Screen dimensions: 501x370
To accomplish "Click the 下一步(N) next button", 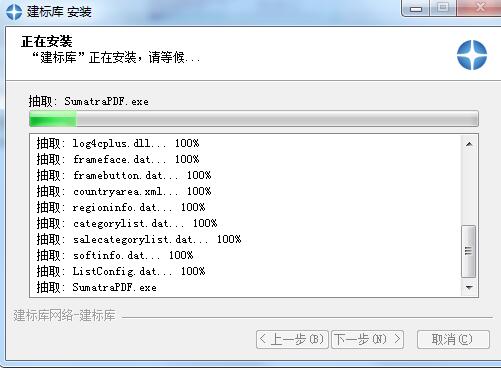I will [x=367, y=339].
